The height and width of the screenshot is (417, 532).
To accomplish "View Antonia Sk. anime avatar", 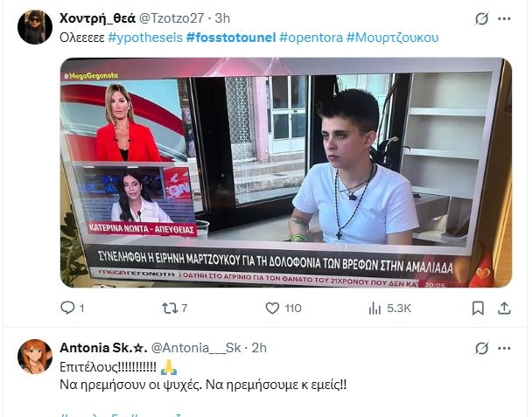I will 35,357.
